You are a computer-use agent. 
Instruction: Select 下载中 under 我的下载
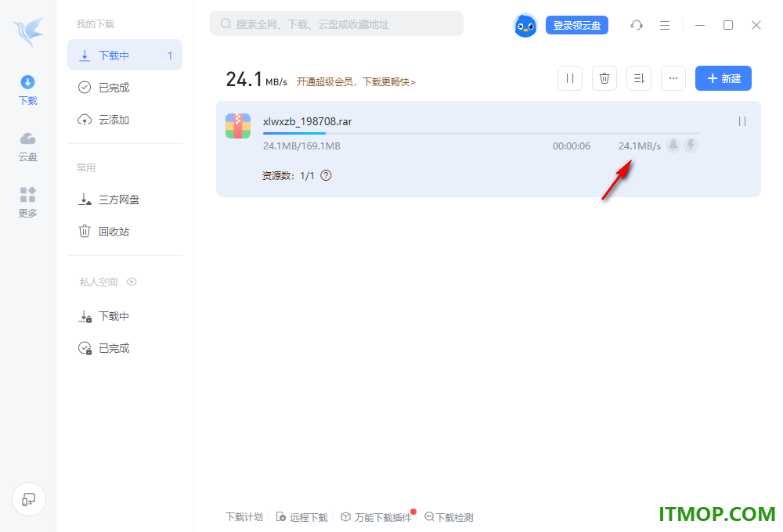click(124, 56)
